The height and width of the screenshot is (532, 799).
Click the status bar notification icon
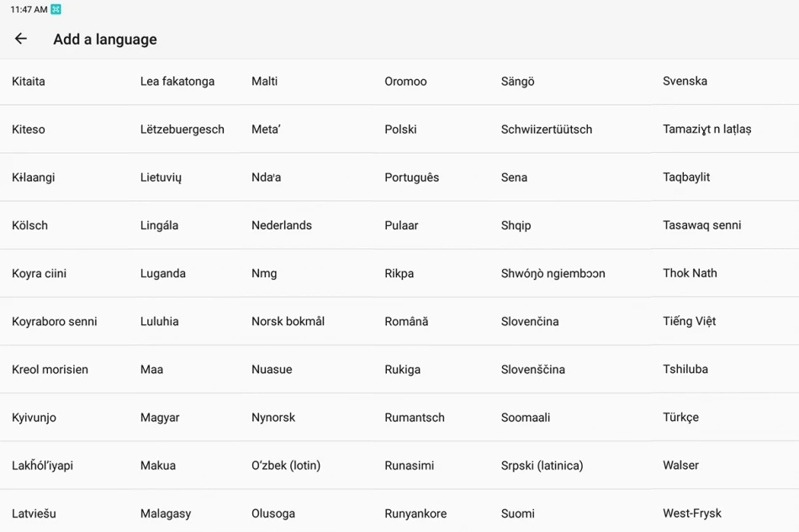pos(56,9)
